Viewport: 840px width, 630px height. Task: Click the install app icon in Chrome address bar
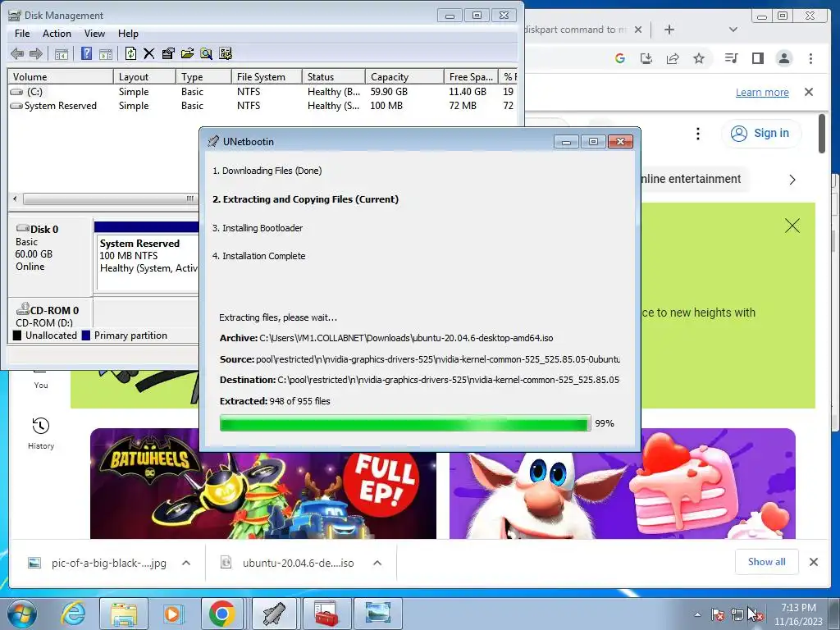click(x=646, y=58)
